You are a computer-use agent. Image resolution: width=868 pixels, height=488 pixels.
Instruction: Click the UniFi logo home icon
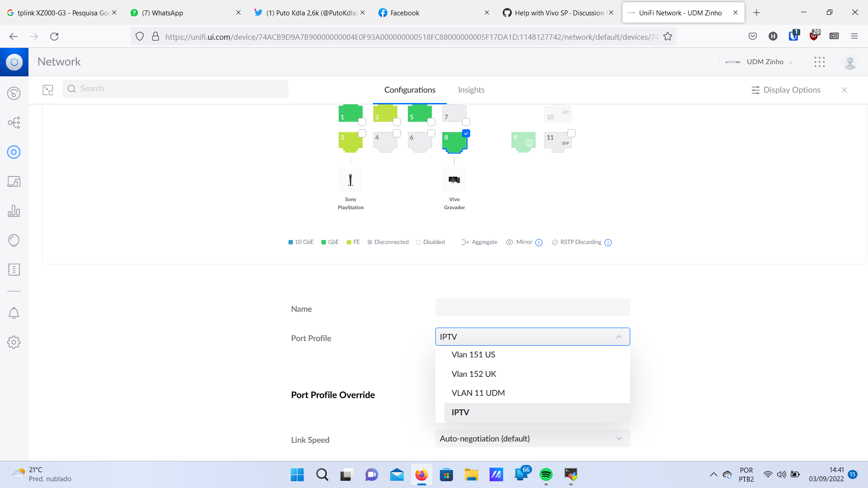point(14,62)
